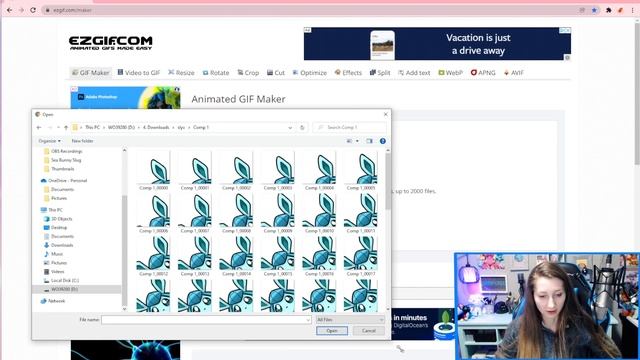Expand the address path history dropdown
The image size is (640, 360).
click(x=290, y=127)
